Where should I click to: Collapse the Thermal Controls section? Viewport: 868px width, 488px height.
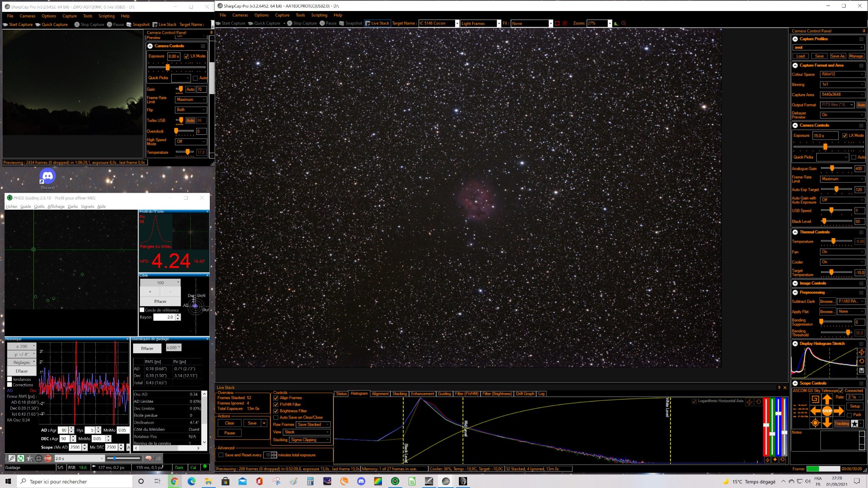[795, 232]
